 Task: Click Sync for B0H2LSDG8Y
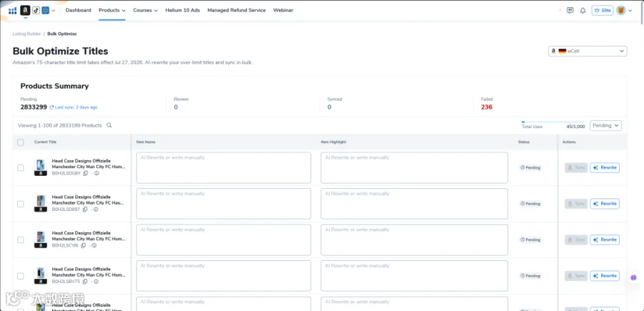click(576, 167)
